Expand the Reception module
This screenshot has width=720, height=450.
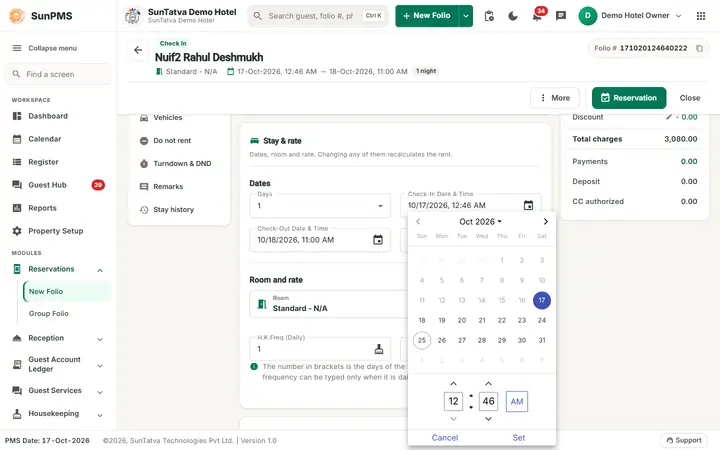(100, 339)
